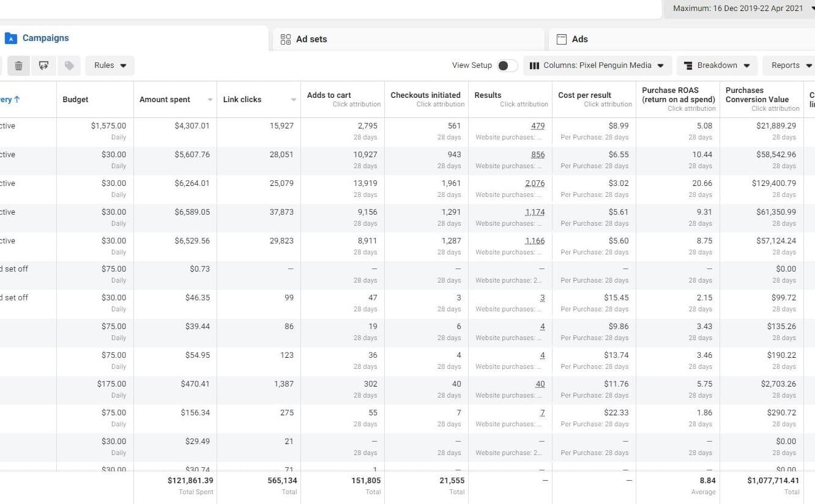Click the Columns bars icon
The width and height of the screenshot is (815, 504).
534,65
